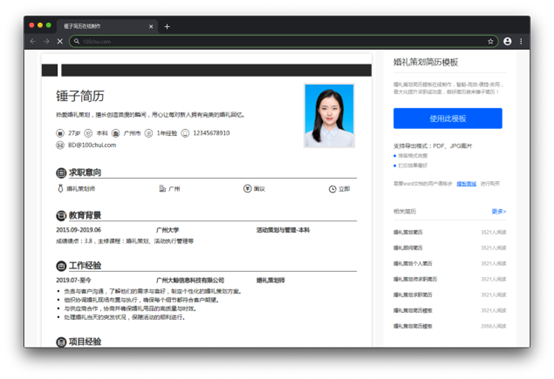Click the salary icon beside 面议
Image resolution: width=554 pixels, height=379 pixels.
pyautogui.click(x=247, y=189)
